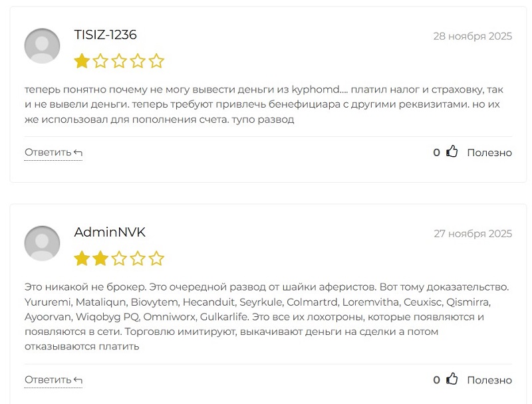Open the AdminNVK username
The image size is (532, 404).
pos(110,233)
